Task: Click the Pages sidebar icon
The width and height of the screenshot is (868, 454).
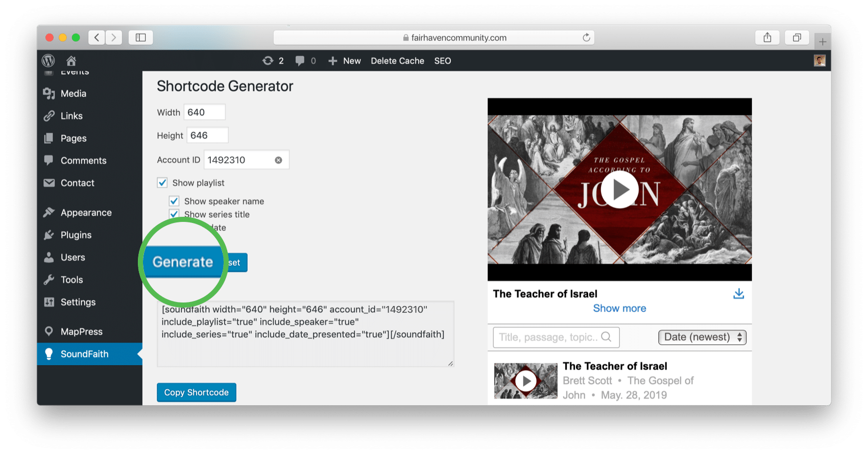Action: coord(49,138)
